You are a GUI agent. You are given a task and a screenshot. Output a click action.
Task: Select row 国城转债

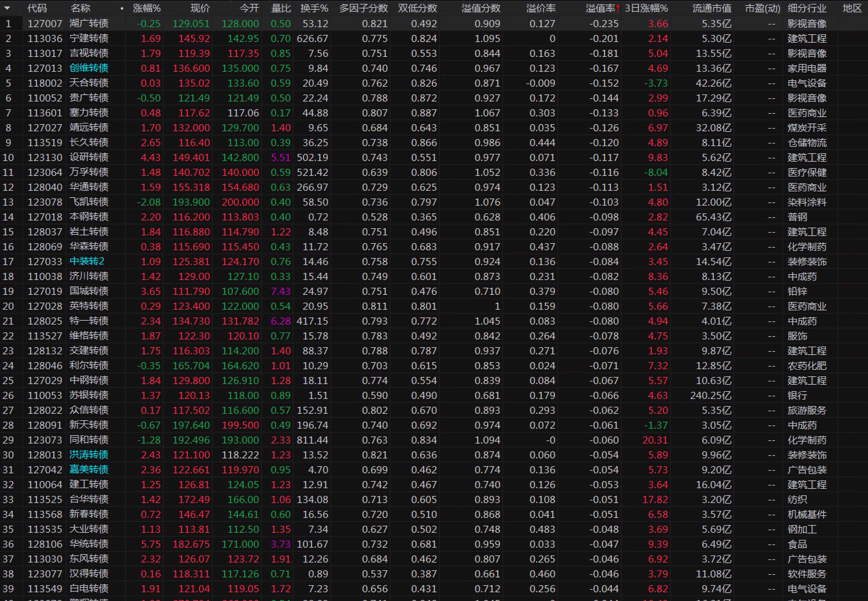(434, 292)
